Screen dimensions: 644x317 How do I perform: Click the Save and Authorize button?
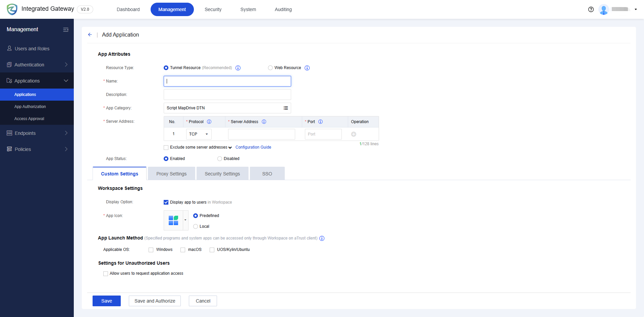pos(155,301)
